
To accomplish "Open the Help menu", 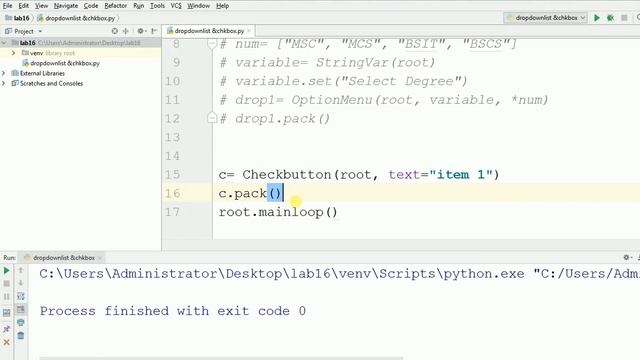I will 222,6.
